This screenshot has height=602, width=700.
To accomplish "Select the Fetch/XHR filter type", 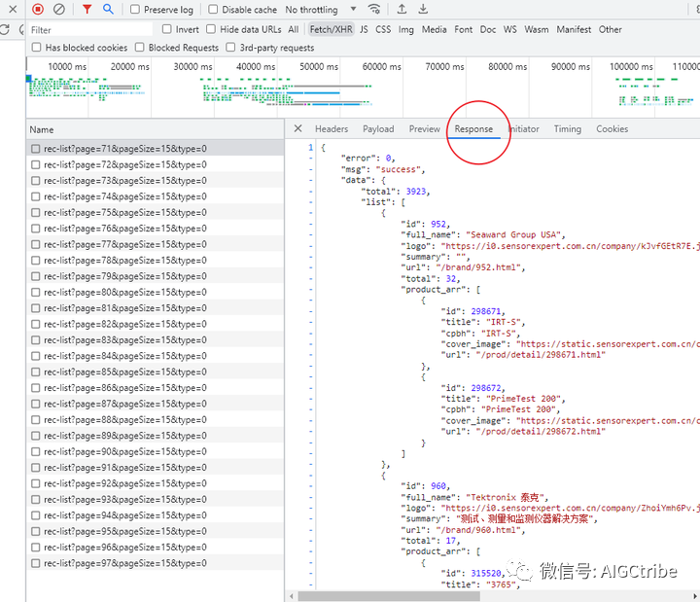I will [x=331, y=29].
